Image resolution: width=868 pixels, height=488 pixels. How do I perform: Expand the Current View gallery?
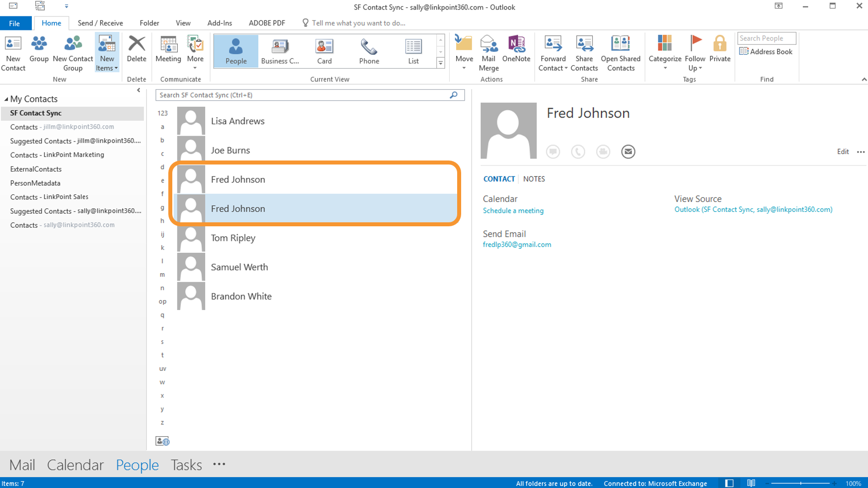click(x=441, y=63)
